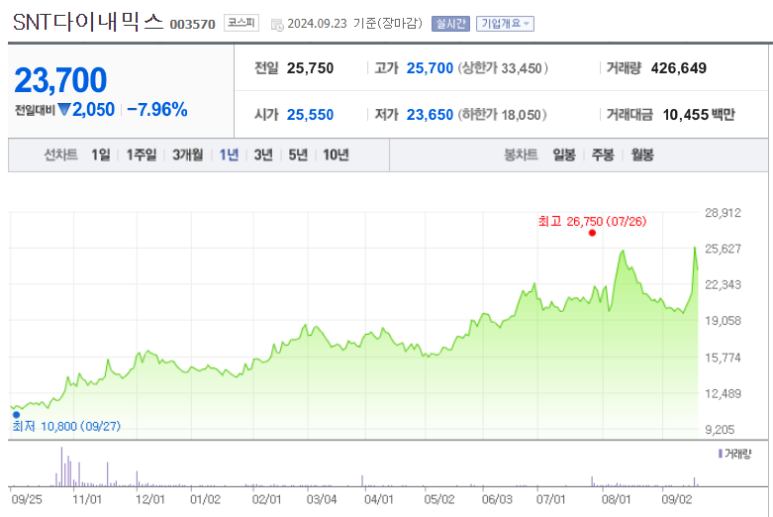
Task: Click the red 최고 26,750 peak marker
Action: [x=592, y=233]
